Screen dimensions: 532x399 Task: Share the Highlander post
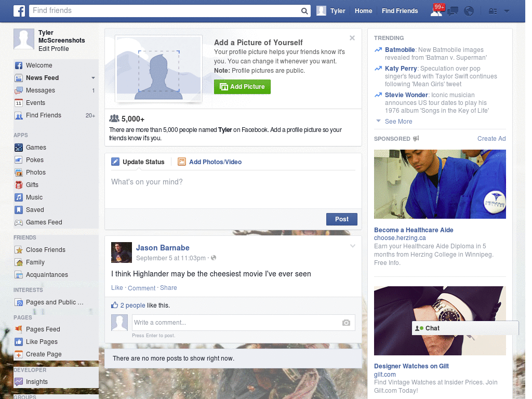point(168,288)
